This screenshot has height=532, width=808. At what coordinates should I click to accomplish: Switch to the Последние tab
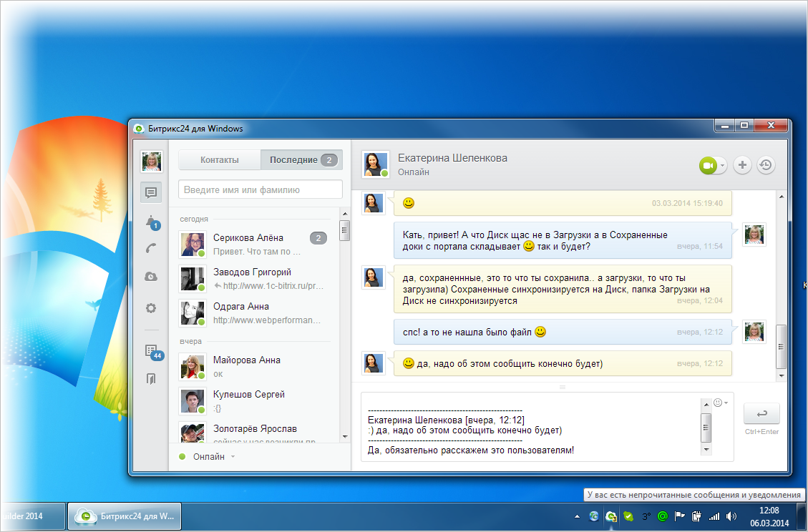pyautogui.click(x=301, y=159)
